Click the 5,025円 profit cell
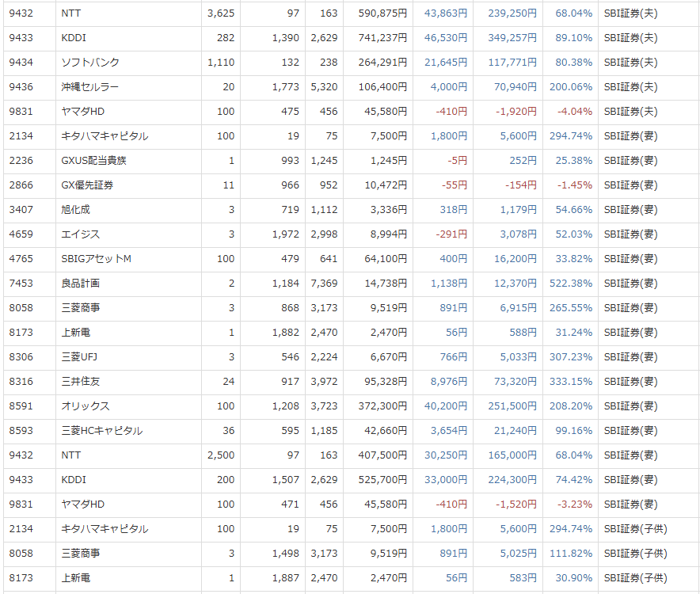 point(519,554)
